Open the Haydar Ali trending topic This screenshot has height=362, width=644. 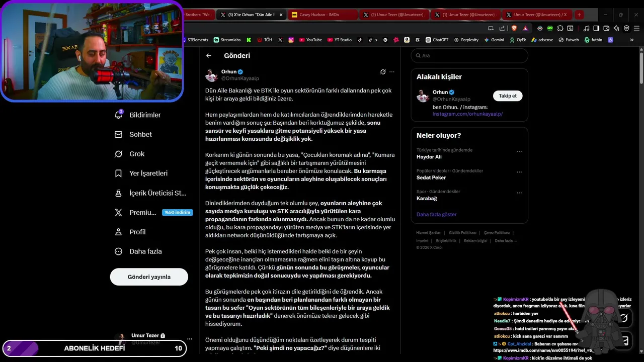pos(429,157)
